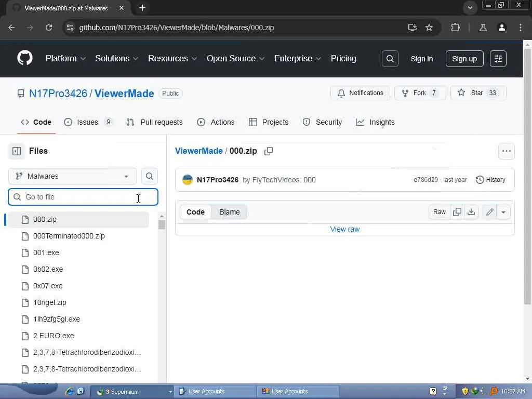Copy raw file contents icon

[457, 212]
